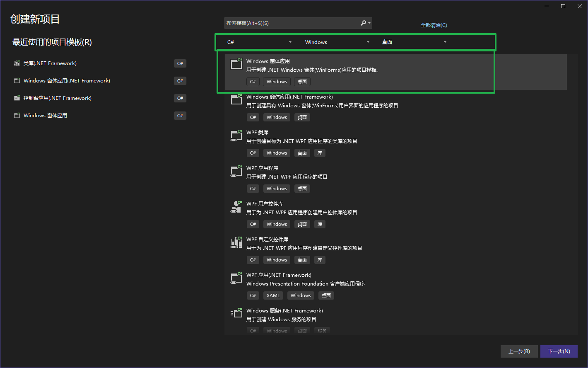The height and width of the screenshot is (368, 588).
Task: Select the Windows 服务(.NET Framework) template title
Action: [284, 311]
